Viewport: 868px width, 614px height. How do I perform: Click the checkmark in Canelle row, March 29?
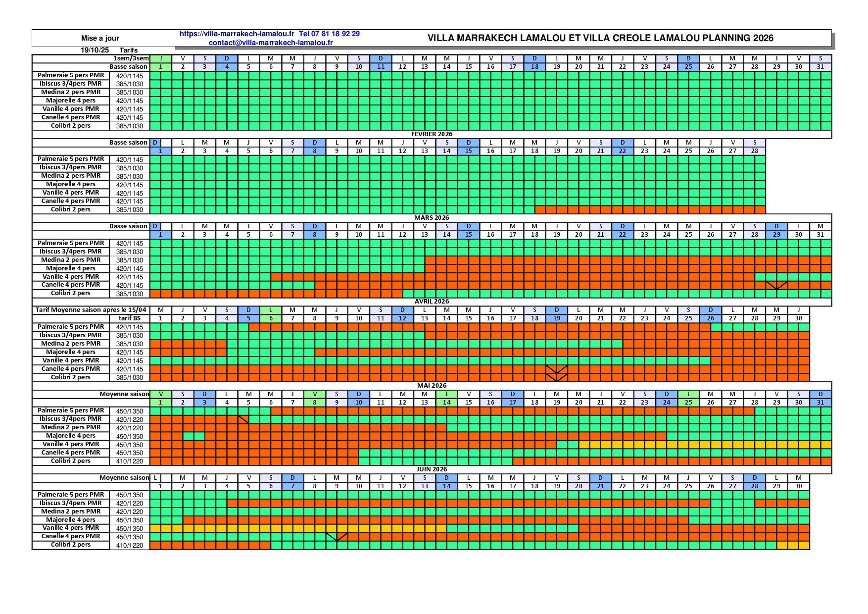click(x=776, y=285)
